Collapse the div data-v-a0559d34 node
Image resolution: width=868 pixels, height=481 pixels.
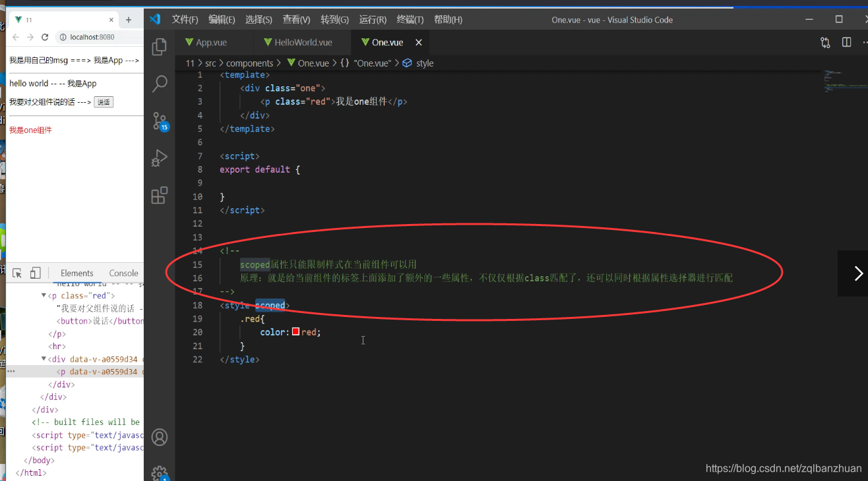pos(44,359)
